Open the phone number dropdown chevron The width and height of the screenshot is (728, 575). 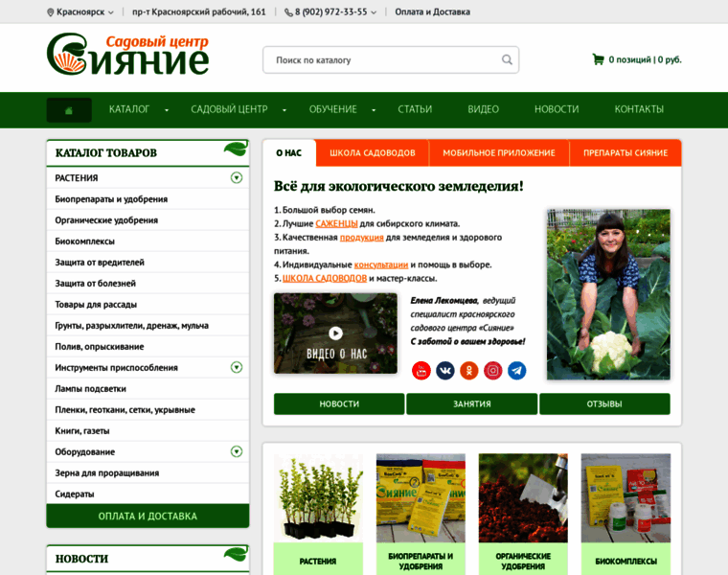(374, 12)
